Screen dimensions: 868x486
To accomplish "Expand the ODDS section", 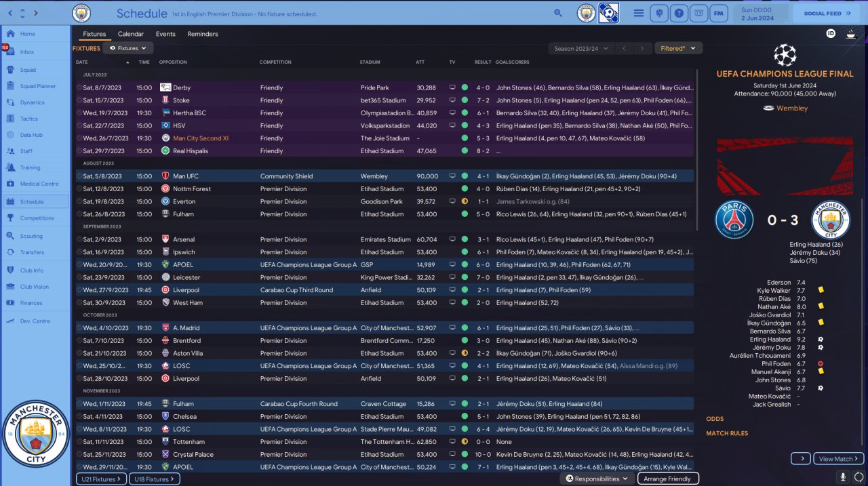I will click(715, 419).
